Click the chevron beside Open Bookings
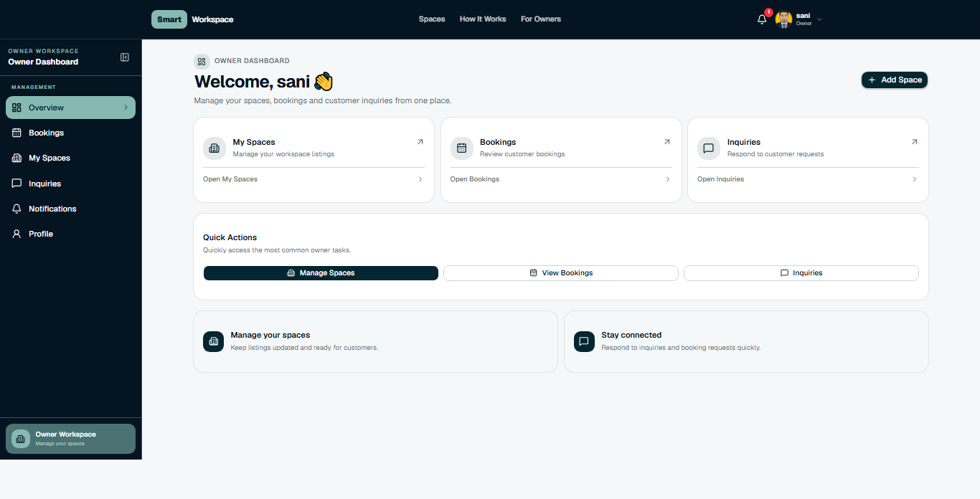980x499 pixels. coord(668,179)
